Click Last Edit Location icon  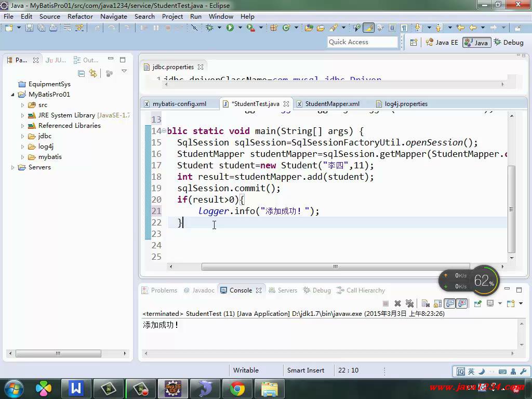[x=460, y=28]
